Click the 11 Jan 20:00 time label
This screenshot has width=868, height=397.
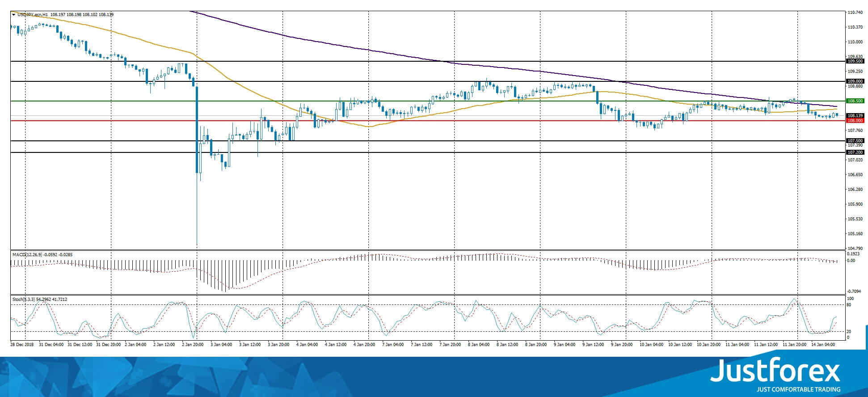pyautogui.click(x=794, y=345)
